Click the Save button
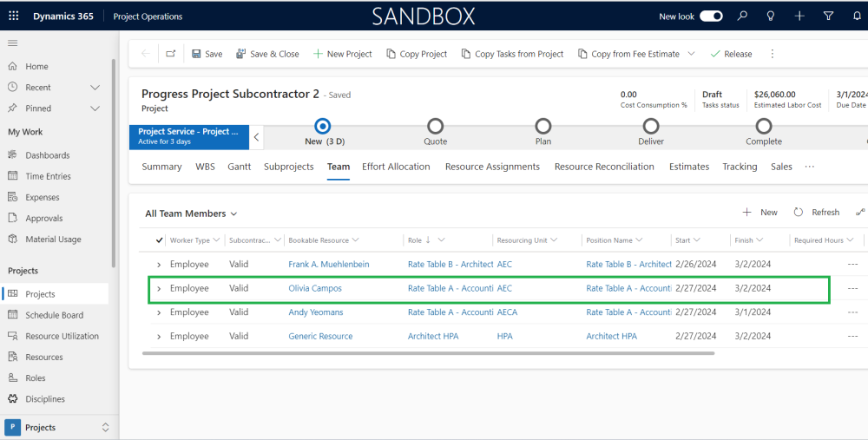 207,54
